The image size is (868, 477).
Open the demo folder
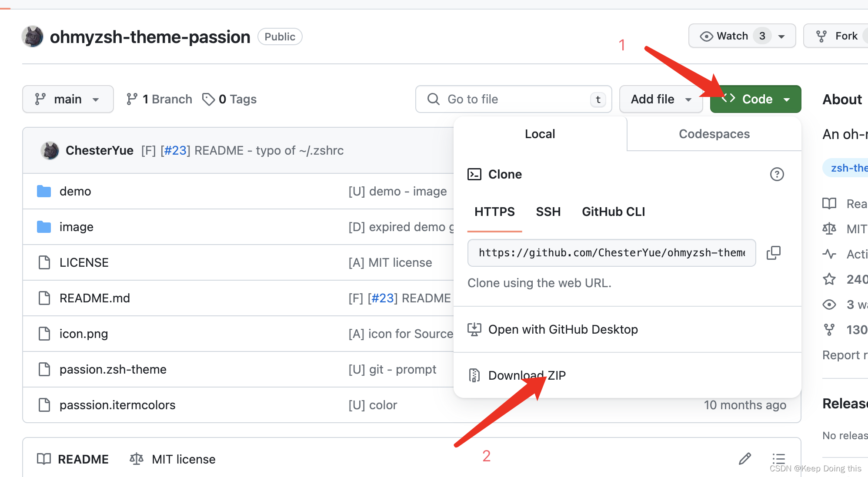[x=75, y=192]
